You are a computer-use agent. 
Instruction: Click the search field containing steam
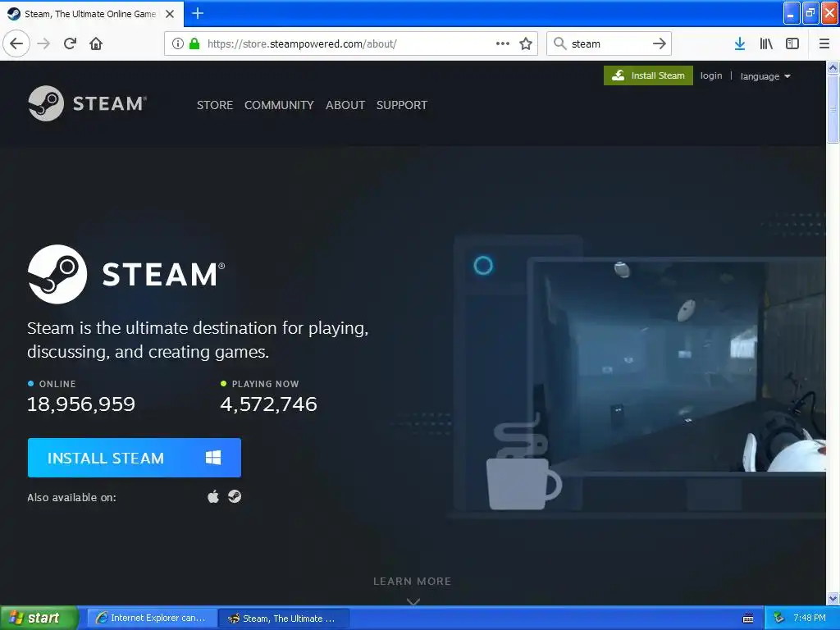(608, 43)
